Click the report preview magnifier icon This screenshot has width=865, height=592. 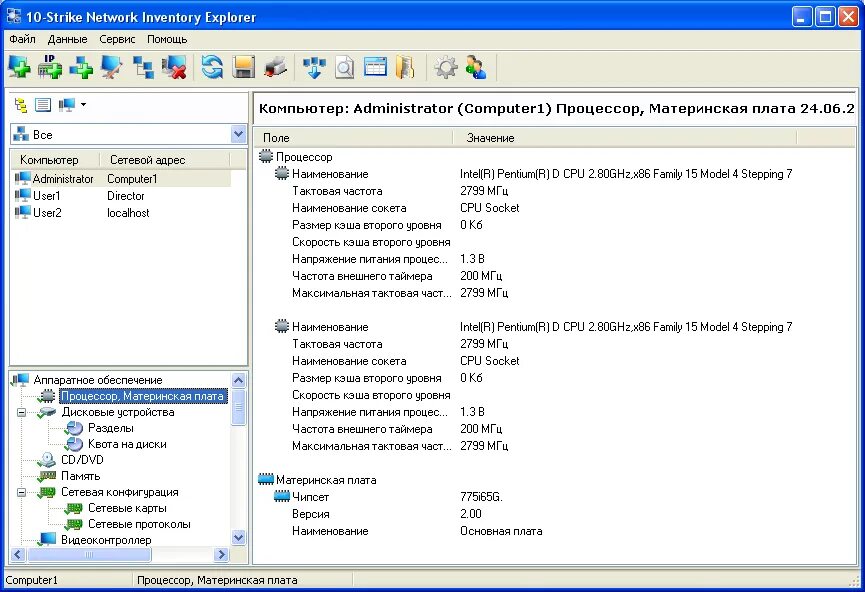345,67
